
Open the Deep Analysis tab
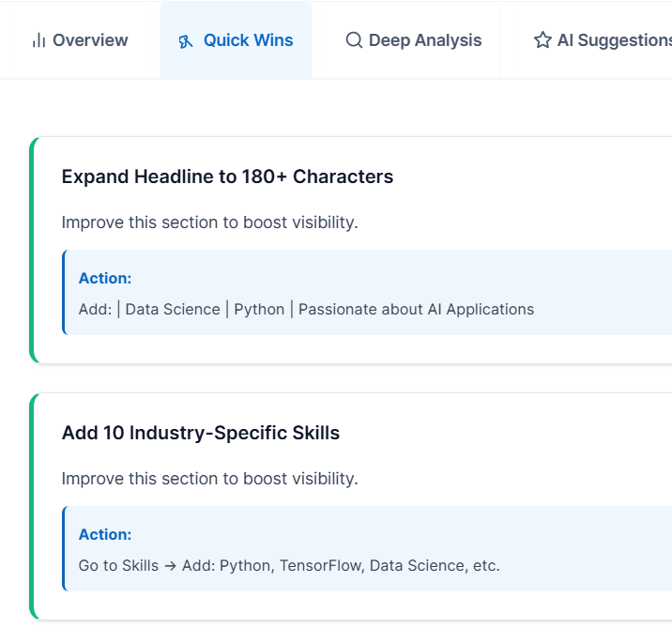click(x=424, y=40)
